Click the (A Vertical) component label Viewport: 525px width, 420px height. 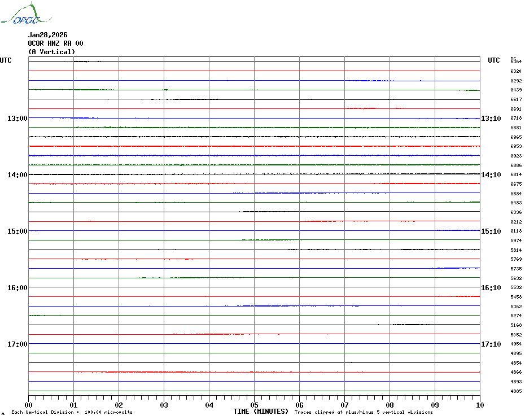pyautogui.click(x=51, y=52)
